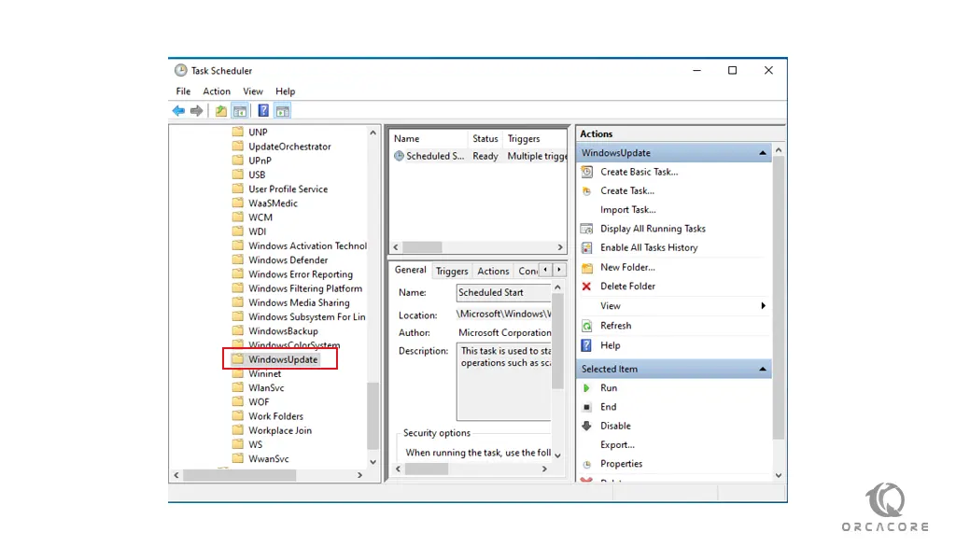Click the folder icon beside UNP
956x560 pixels.
coord(238,132)
